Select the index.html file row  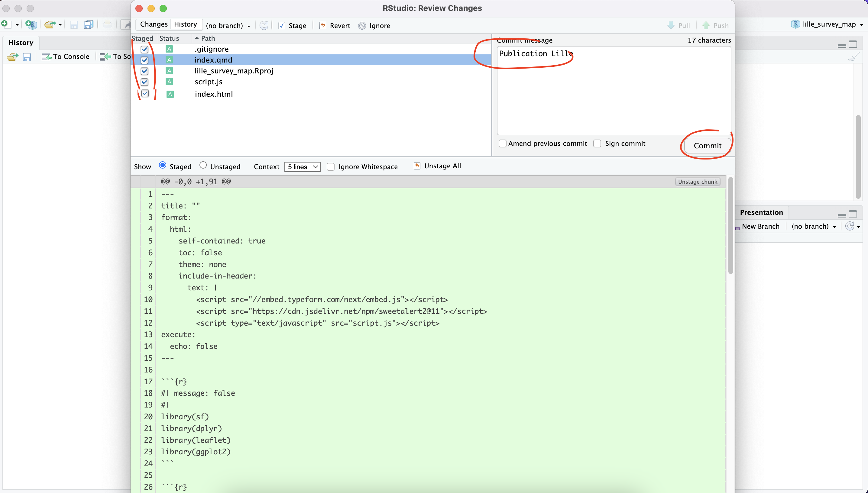311,94
